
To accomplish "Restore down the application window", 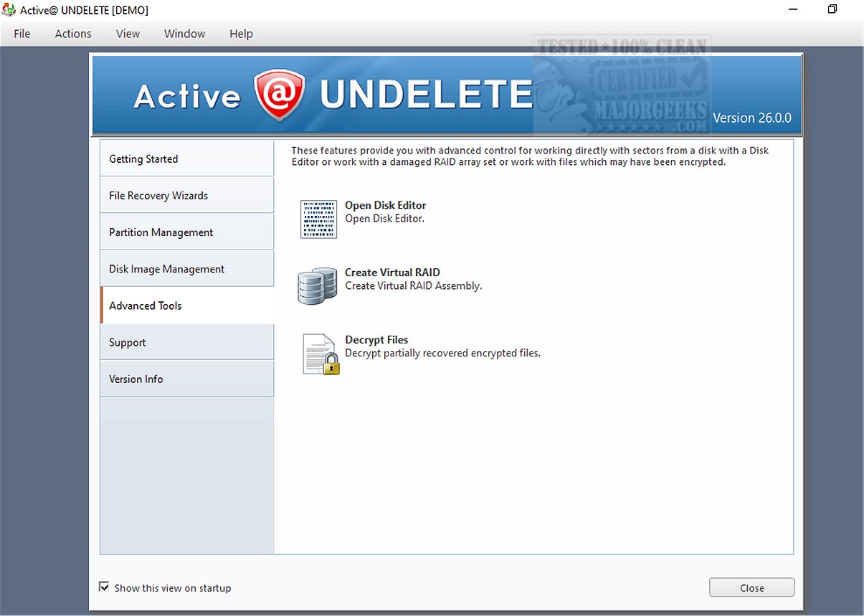I will (x=832, y=9).
